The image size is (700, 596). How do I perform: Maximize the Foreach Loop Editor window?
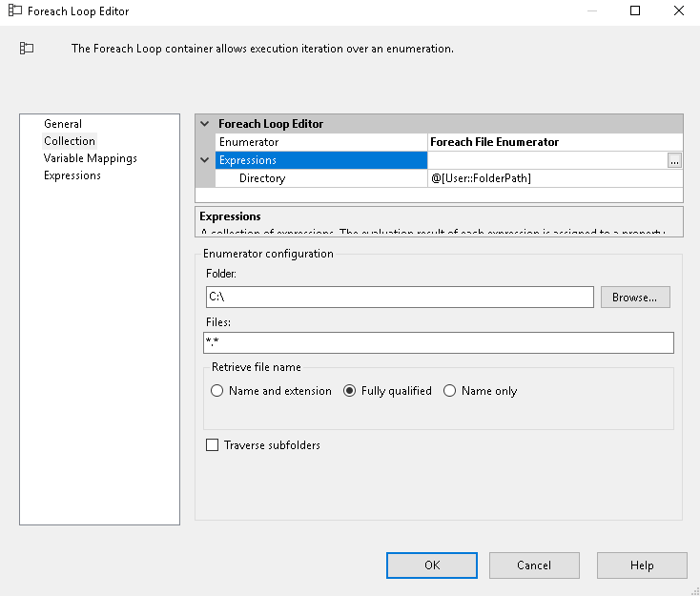tap(636, 11)
